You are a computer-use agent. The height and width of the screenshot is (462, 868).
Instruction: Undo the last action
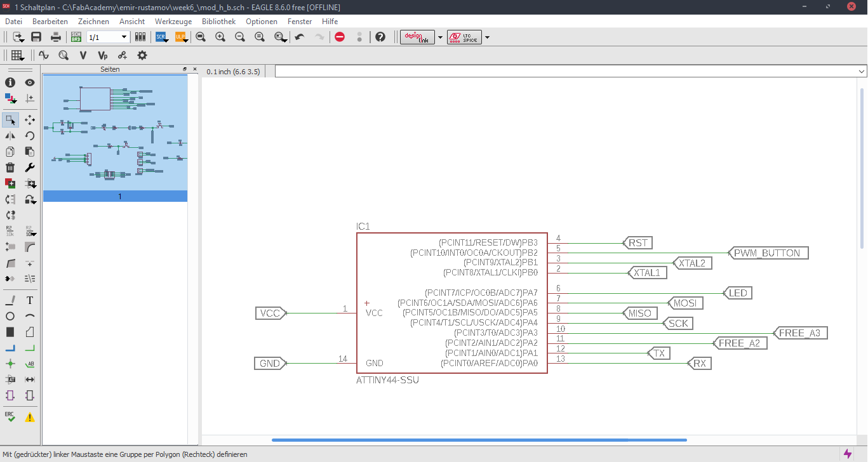[x=300, y=37]
